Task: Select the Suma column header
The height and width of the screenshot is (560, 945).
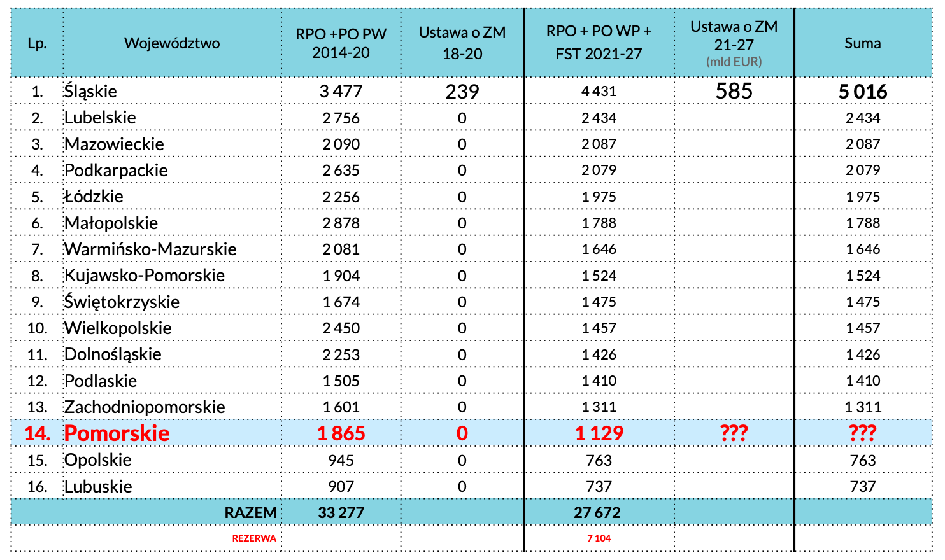Action: [x=863, y=43]
